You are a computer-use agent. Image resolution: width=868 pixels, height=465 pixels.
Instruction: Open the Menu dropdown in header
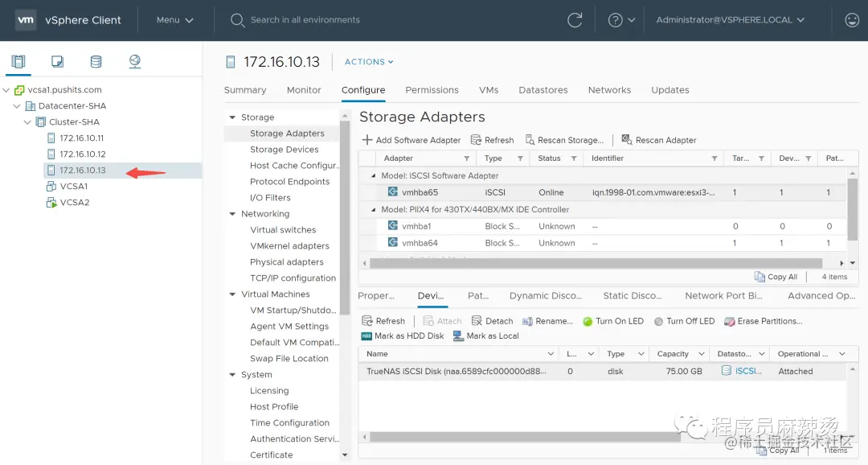coord(175,20)
